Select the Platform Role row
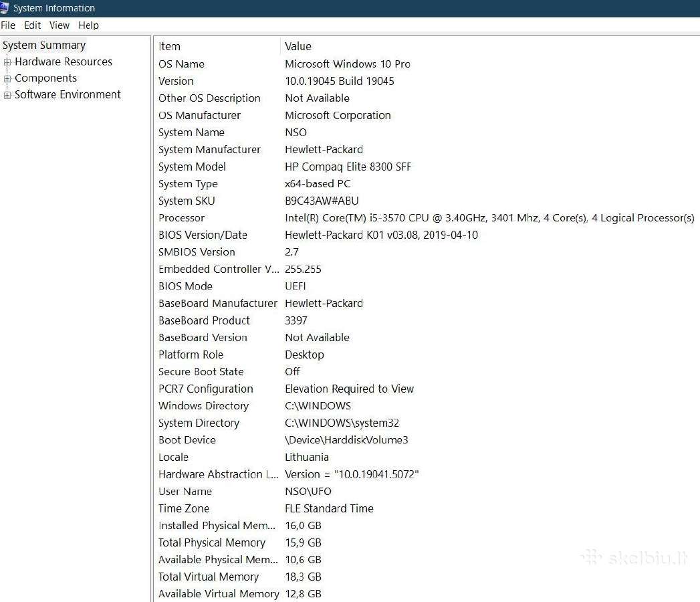 pyautogui.click(x=191, y=355)
